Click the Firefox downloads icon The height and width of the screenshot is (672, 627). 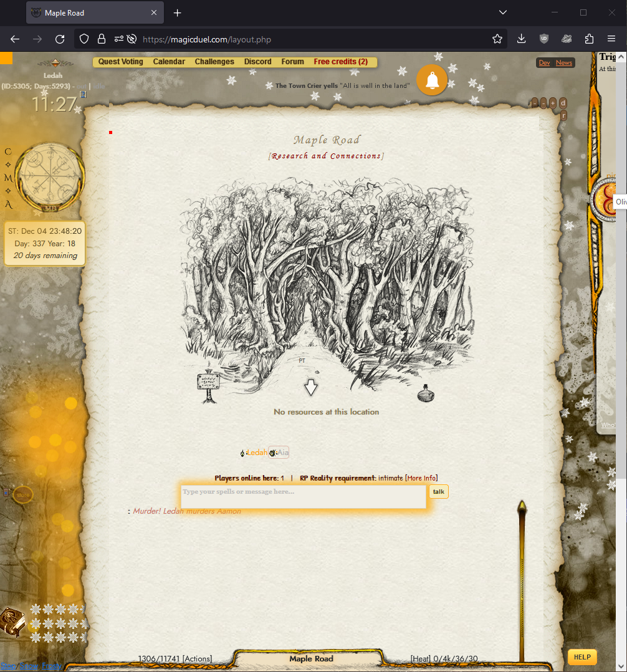tap(521, 39)
